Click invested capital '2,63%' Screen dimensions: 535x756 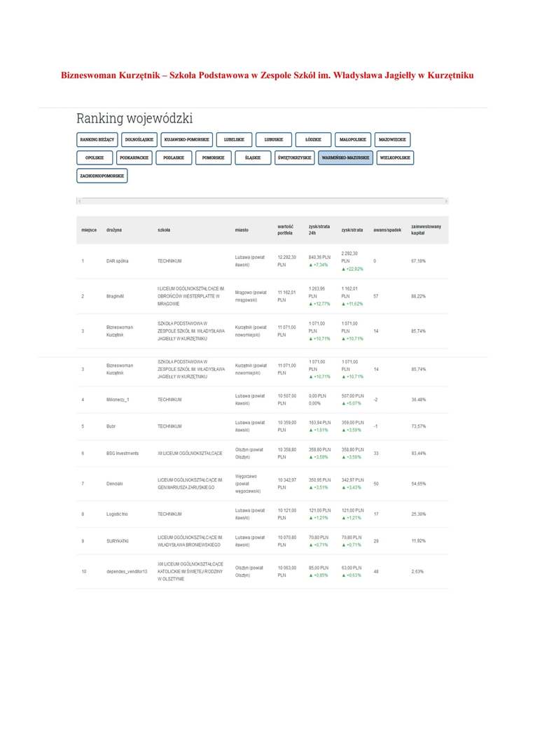(417, 571)
